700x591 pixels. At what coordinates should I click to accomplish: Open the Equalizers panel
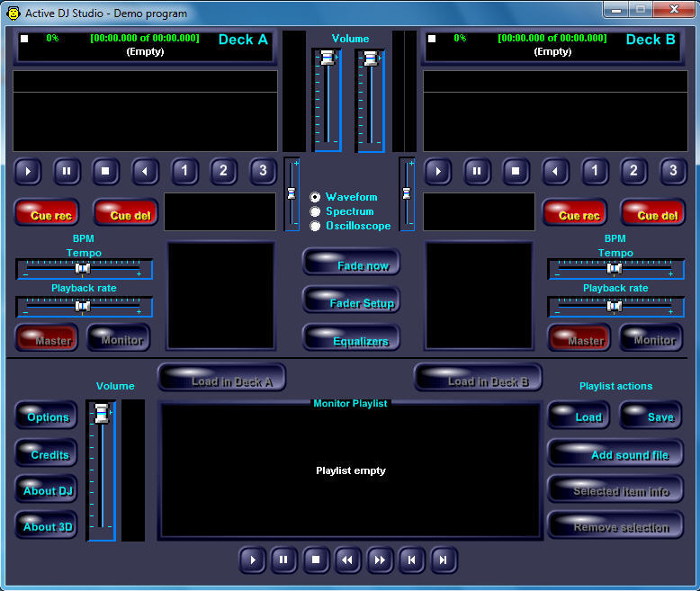point(351,337)
